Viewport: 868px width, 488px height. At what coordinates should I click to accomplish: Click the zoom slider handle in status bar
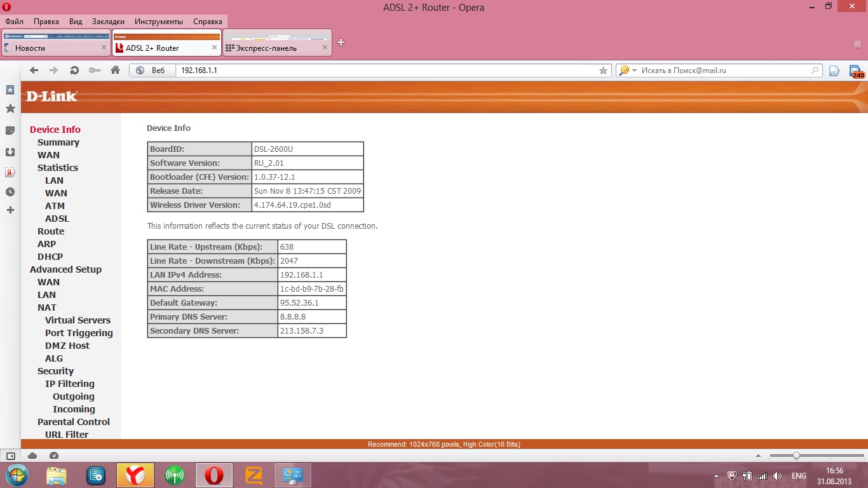point(796,456)
